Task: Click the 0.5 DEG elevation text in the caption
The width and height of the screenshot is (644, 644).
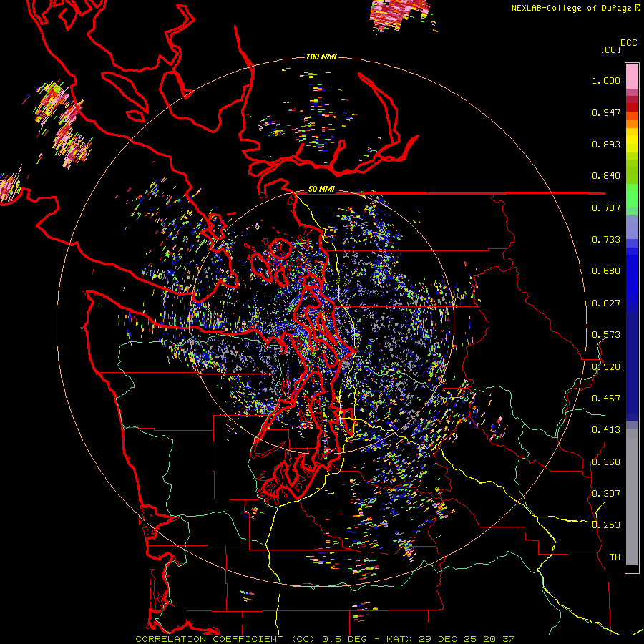Action: tap(344, 639)
